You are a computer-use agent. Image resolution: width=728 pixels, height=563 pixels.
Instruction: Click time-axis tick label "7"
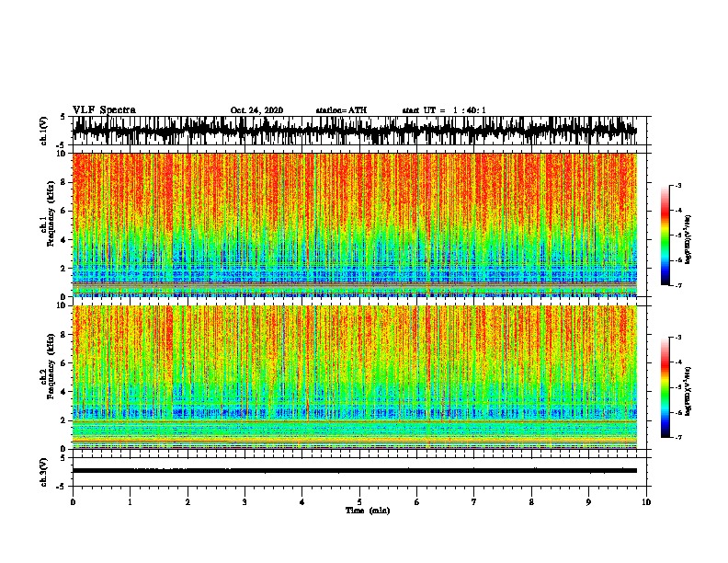pyautogui.click(x=474, y=501)
